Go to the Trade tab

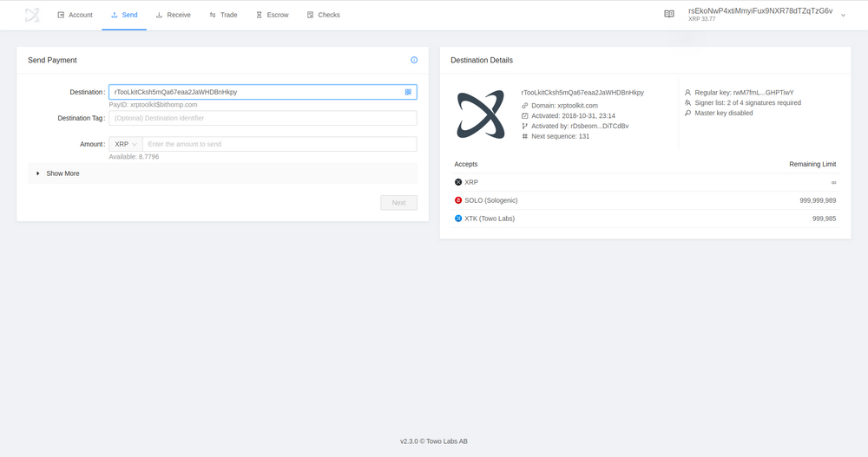[x=223, y=15]
